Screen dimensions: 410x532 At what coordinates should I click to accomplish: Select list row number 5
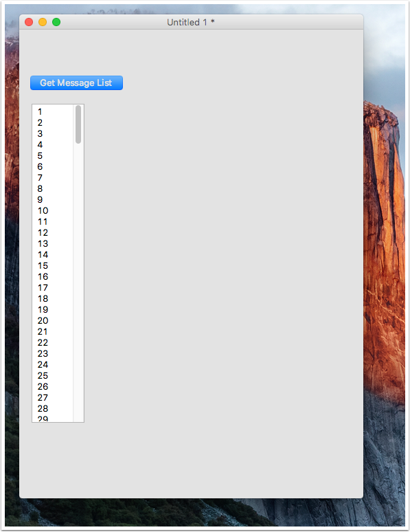pos(53,156)
